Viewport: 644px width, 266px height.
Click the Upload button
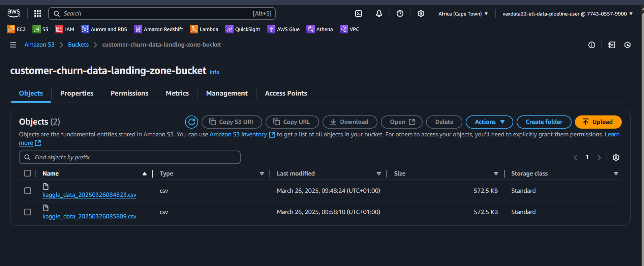coord(598,122)
